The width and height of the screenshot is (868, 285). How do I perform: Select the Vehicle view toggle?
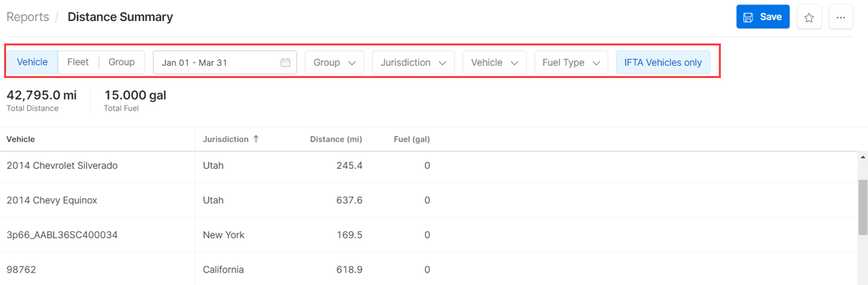[x=33, y=62]
